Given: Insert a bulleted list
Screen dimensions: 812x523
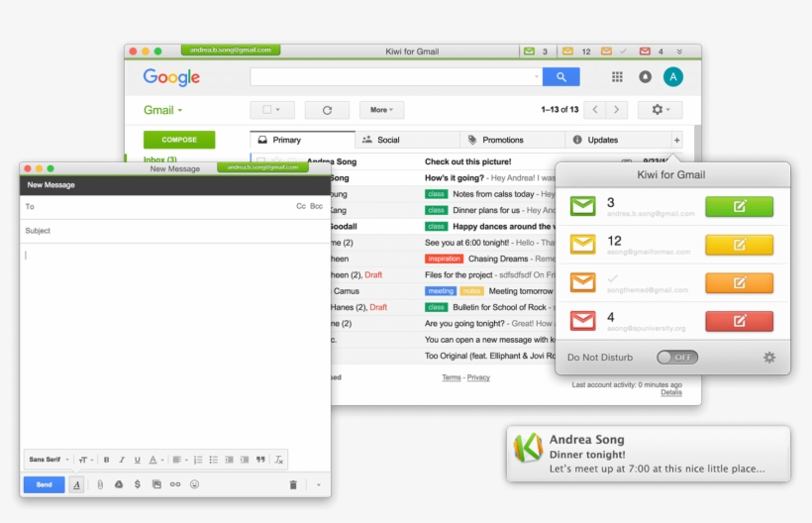Looking at the screenshot, I should [213, 460].
